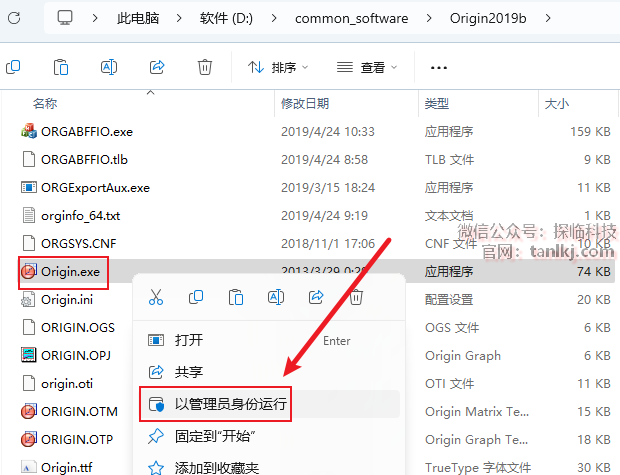The height and width of the screenshot is (475, 620).
Task: Click the 配置设置 type cell
Action: click(449, 299)
